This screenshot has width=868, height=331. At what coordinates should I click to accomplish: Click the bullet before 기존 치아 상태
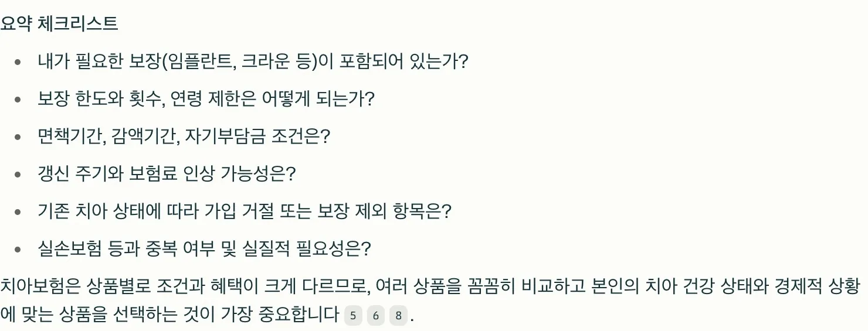click(x=18, y=211)
